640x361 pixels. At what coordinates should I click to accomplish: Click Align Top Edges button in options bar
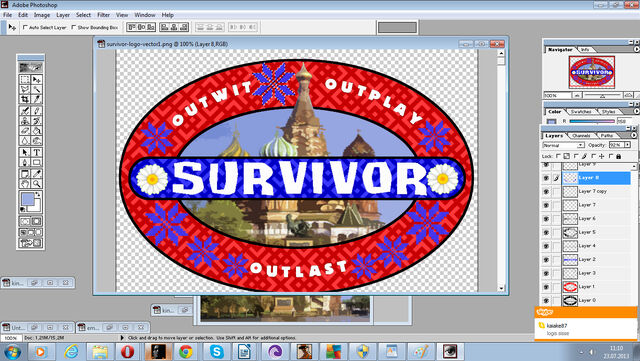[131, 27]
